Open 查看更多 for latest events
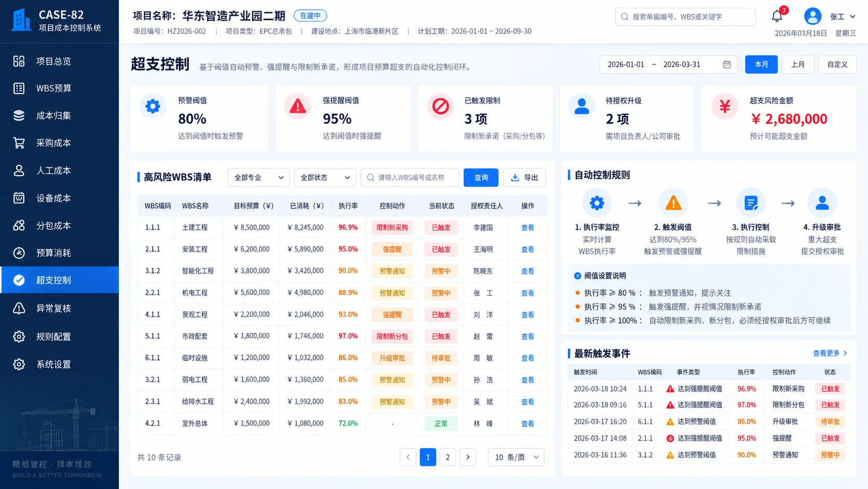 click(x=830, y=353)
